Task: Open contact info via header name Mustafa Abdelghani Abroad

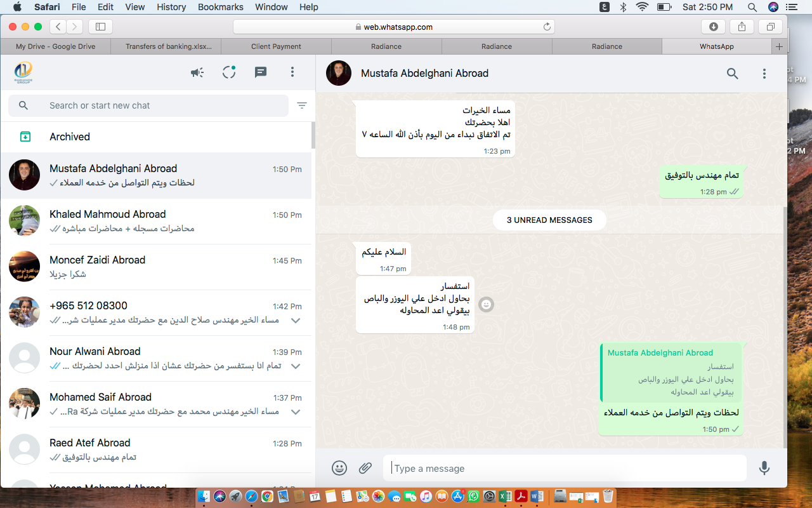Action: 424,73
